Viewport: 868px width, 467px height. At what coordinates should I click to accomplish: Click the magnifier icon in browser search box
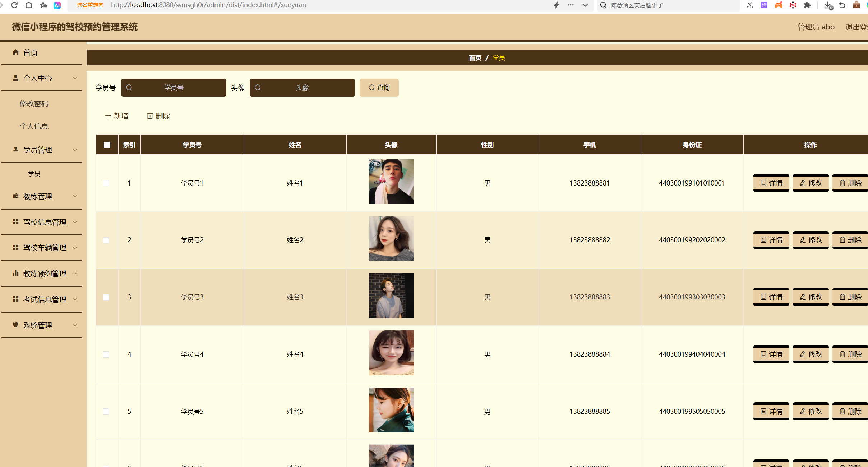(x=604, y=5)
